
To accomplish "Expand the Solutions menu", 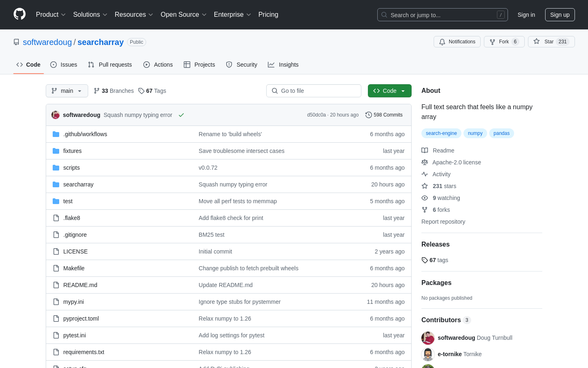I will click(90, 15).
